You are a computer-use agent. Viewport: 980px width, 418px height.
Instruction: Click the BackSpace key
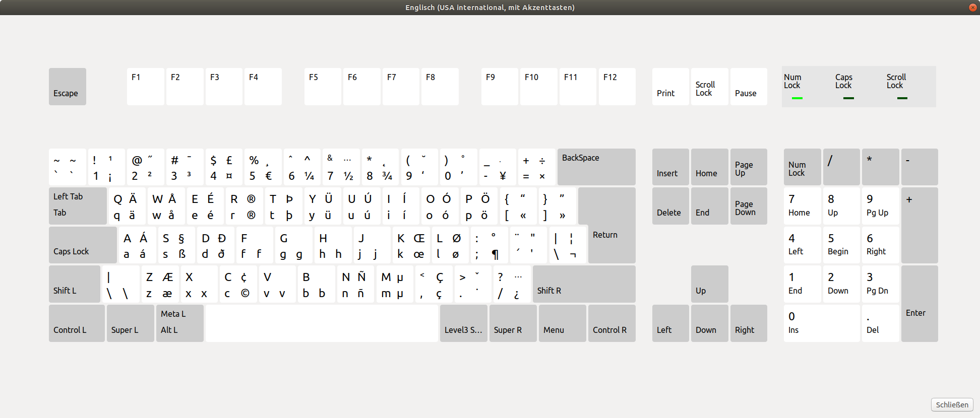coord(596,167)
